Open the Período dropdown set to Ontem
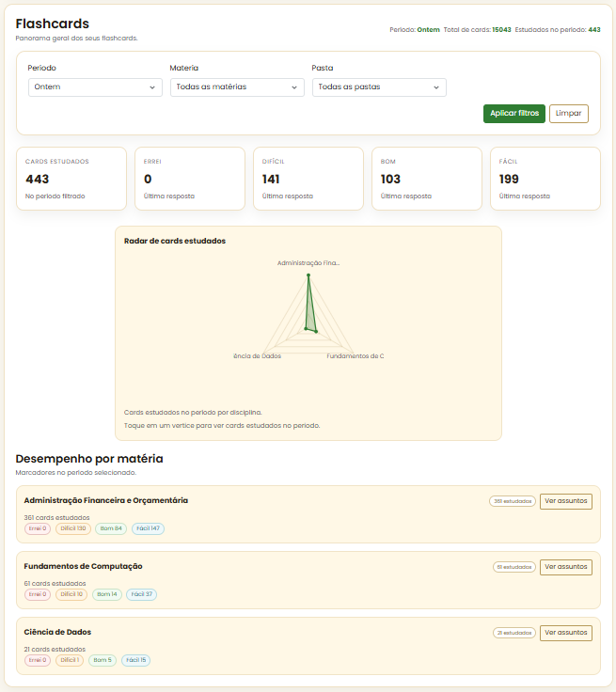616x692 pixels. pyautogui.click(x=95, y=87)
